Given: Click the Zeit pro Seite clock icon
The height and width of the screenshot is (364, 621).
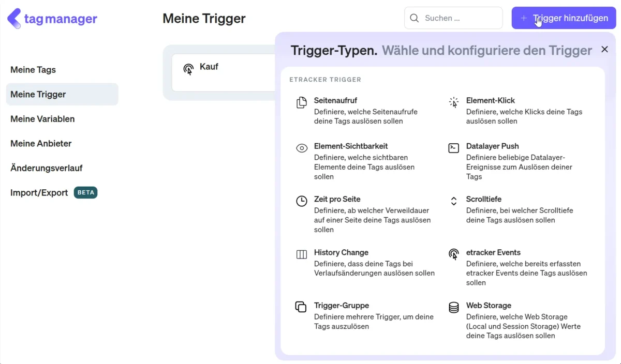Looking at the screenshot, I should (301, 201).
